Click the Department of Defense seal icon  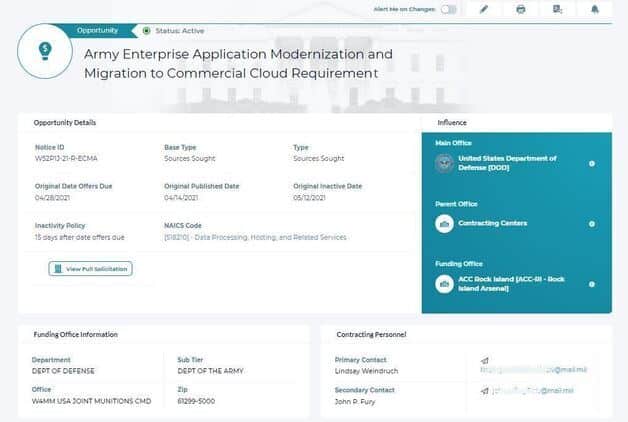[x=444, y=163]
